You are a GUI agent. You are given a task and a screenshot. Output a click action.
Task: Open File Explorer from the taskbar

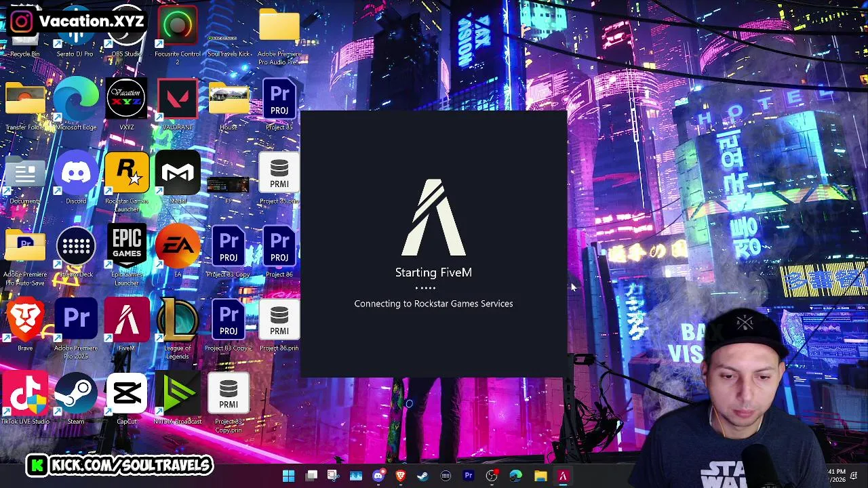pyautogui.click(x=540, y=476)
